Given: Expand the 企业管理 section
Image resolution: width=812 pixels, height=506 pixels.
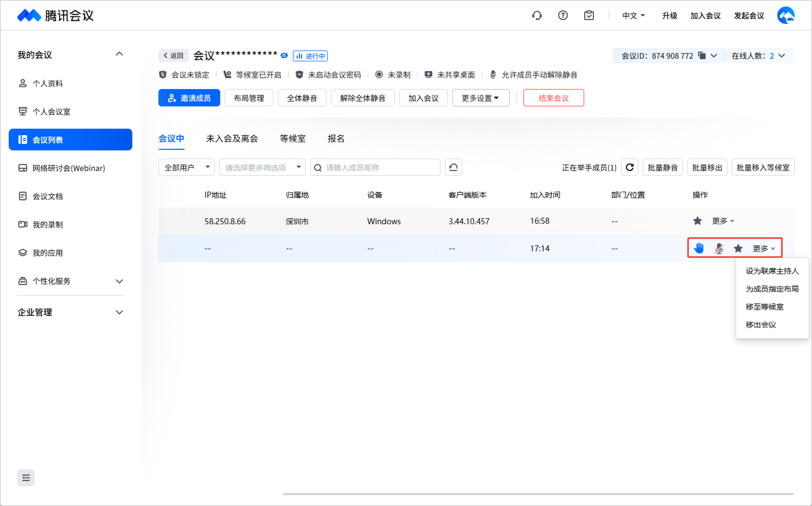Looking at the screenshot, I should pyautogui.click(x=119, y=312).
